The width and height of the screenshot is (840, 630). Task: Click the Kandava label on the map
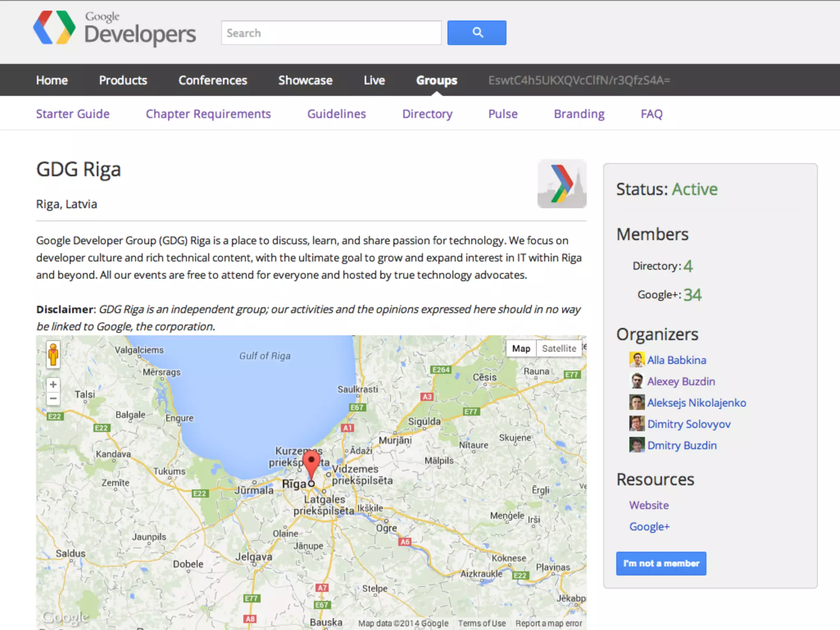pyautogui.click(x=113, y=454)
